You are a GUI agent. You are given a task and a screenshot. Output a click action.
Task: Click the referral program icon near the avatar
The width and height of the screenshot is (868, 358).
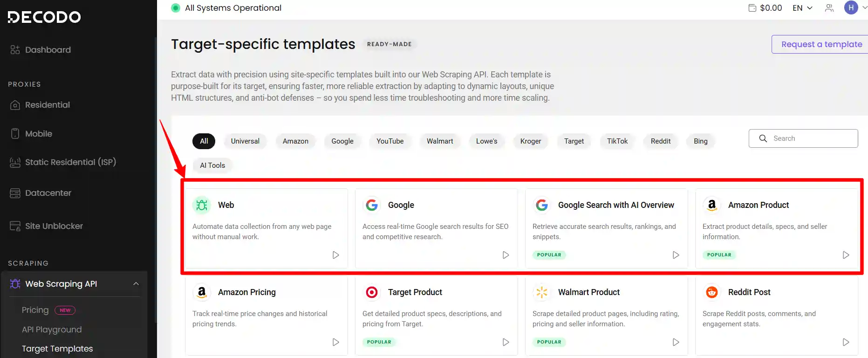[x=829, y=8]
